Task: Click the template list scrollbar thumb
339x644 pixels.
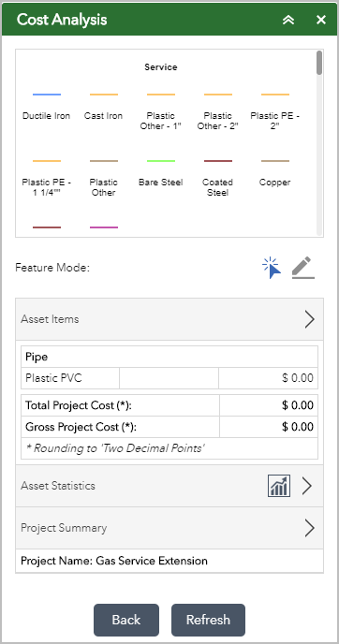Action: click(x=319, y=63)
